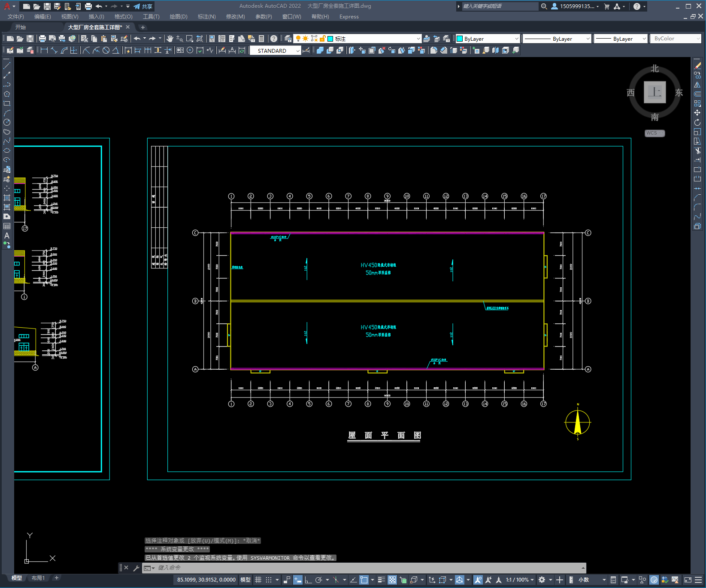Select the Move tool in modify toolbar
The image size is (706, 588).
tap(697, 113)
